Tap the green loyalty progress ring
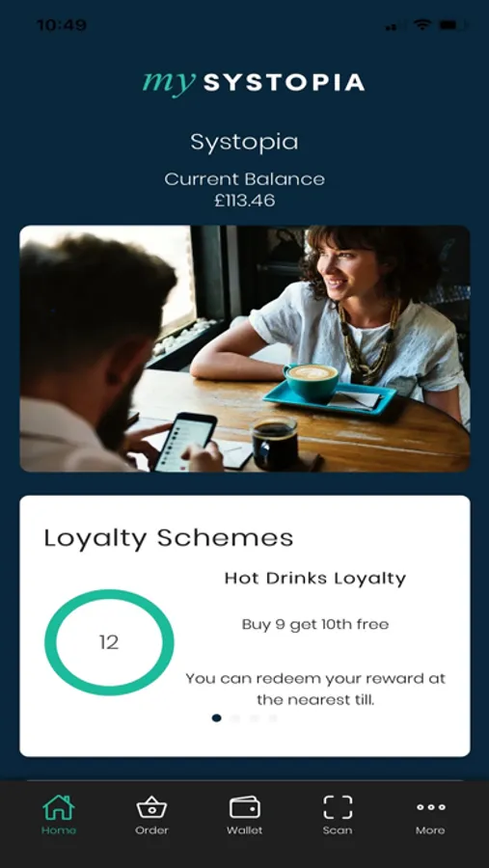489x868 pixels. 109,642
